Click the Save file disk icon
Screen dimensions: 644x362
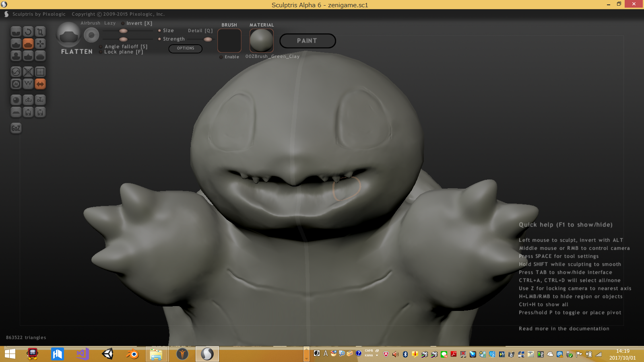40,112
